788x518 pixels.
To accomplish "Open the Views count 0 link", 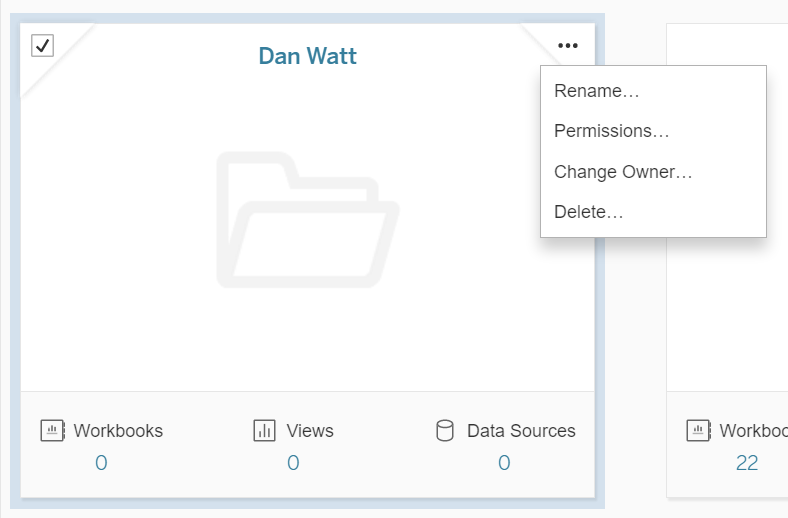I will [293, 463].
